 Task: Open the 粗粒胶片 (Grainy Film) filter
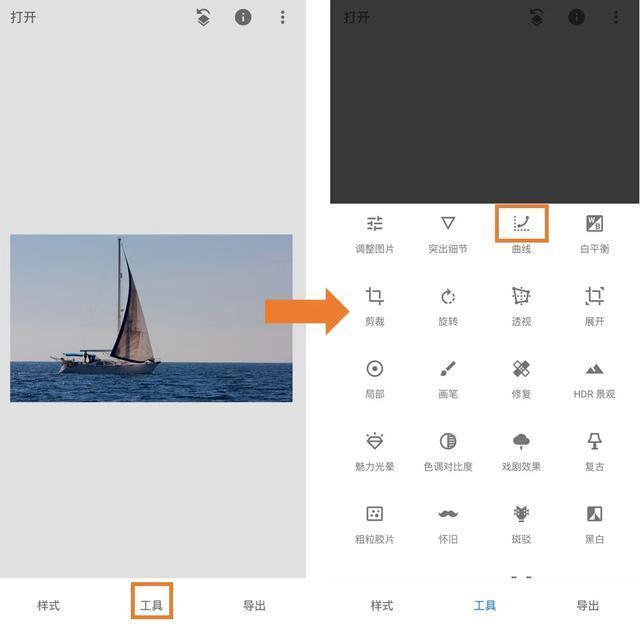point(374,524)
